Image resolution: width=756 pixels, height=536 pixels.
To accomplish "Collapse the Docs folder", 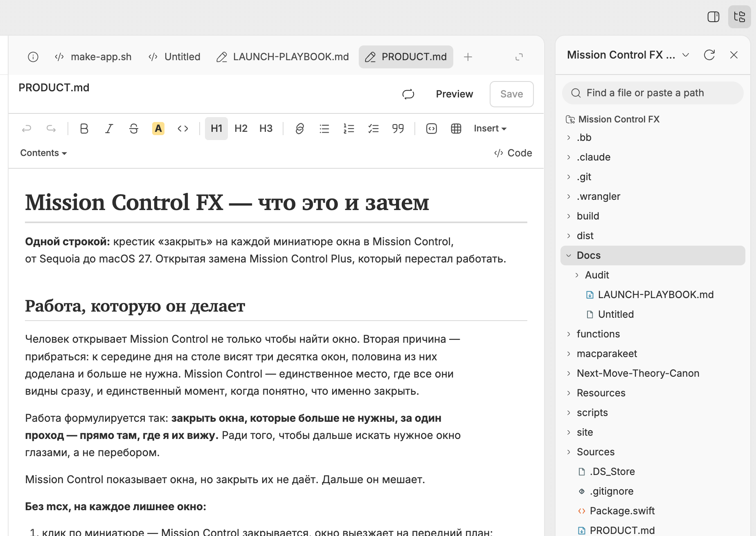I will (x=569, y=256).
